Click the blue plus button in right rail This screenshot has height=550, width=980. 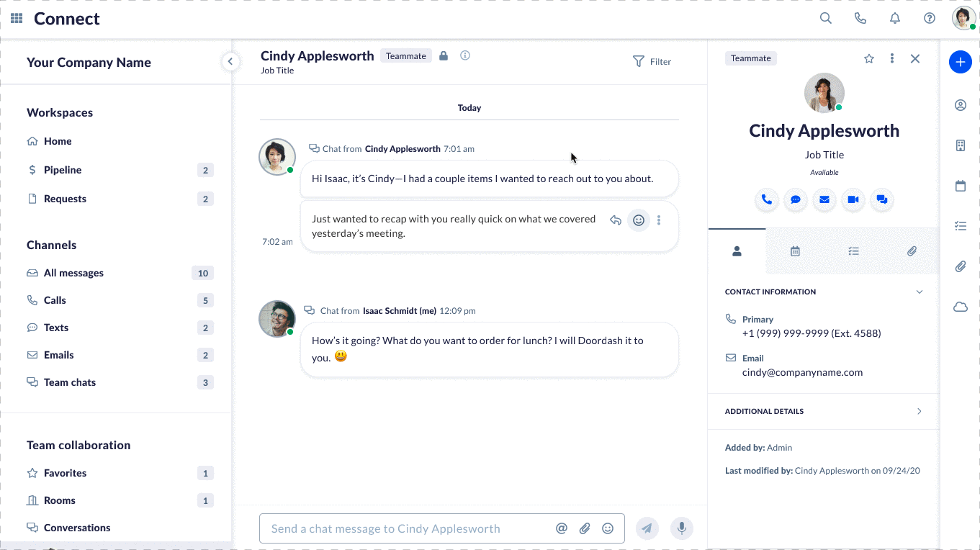960,62
